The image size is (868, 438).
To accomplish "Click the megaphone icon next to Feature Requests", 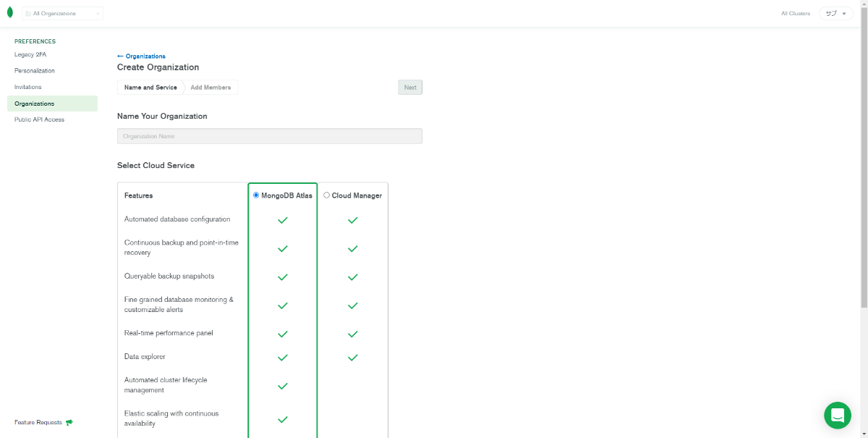I will [x=69, y=422].
